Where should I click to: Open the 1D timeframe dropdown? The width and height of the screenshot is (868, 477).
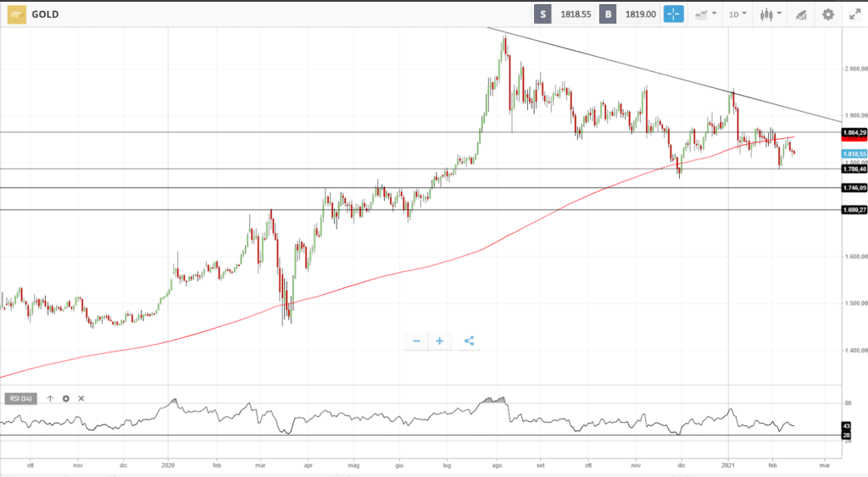click(737, 14)
